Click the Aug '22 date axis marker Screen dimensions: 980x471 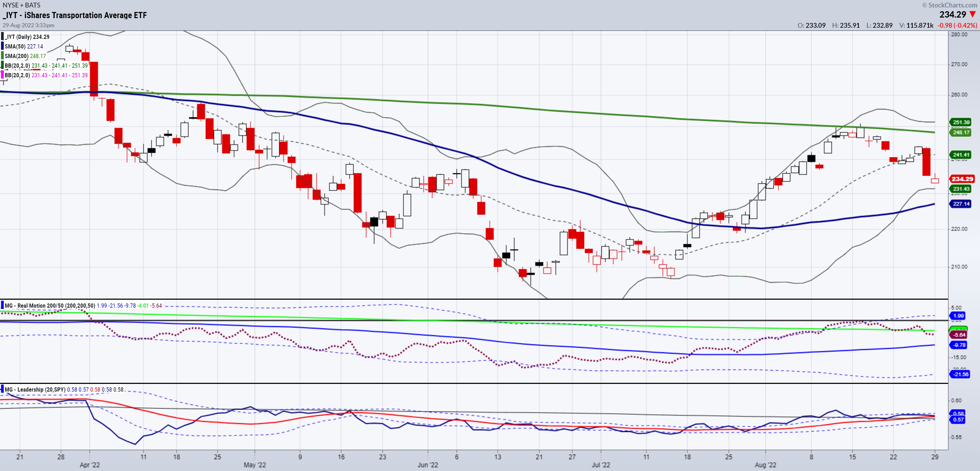tap(765, 465)
